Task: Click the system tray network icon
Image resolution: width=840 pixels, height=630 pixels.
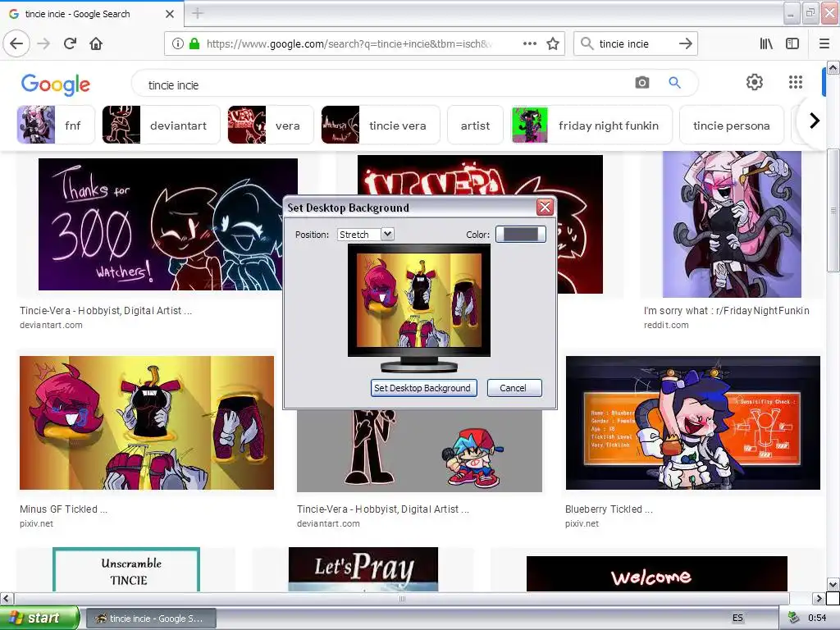Action: click(794, 618)
